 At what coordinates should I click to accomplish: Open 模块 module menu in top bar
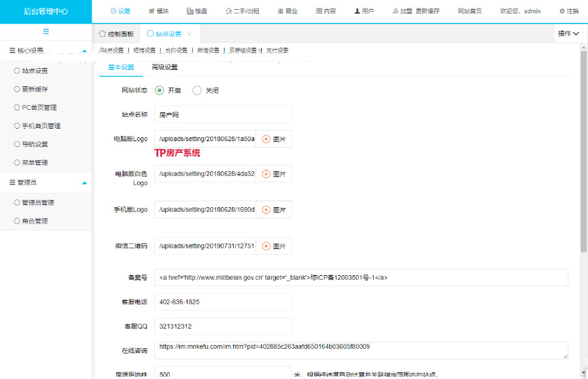click(159, 11)
